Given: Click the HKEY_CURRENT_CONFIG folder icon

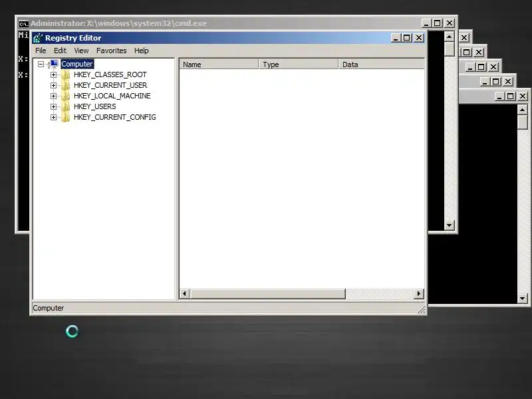Looking at the screenshot, I should pos(65,118).
